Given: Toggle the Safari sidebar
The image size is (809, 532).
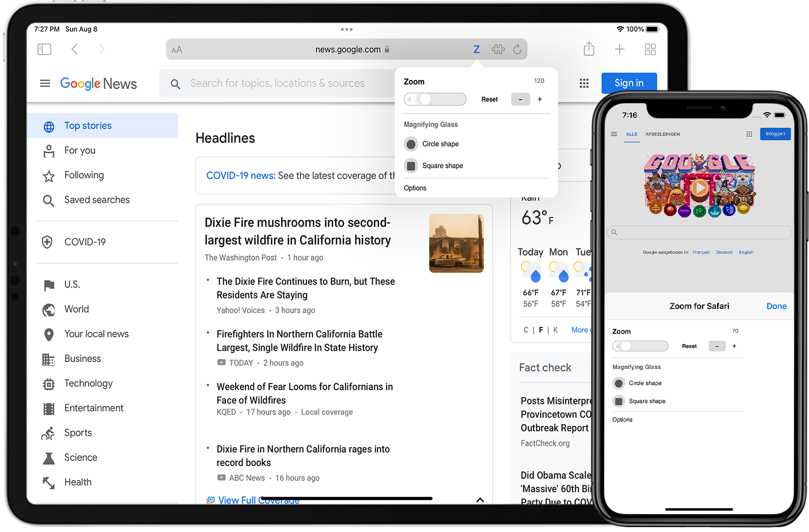Looking at the screenshot, I should coord(44,49).
